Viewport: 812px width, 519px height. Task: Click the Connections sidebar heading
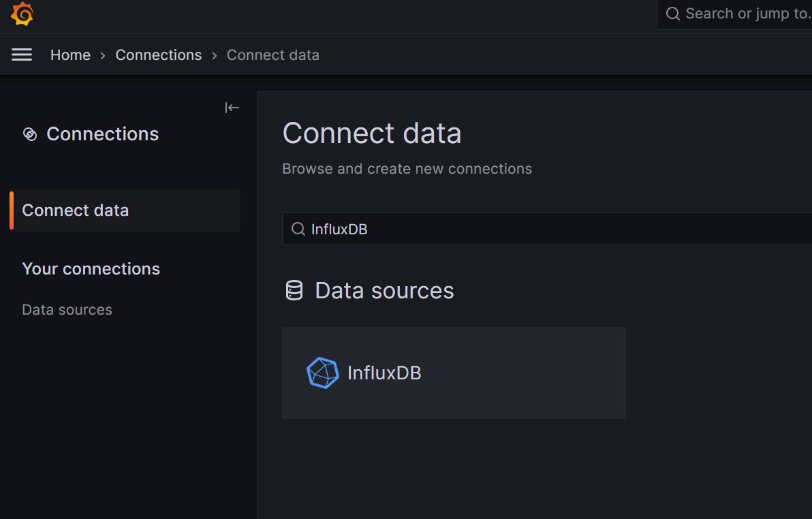102,134
